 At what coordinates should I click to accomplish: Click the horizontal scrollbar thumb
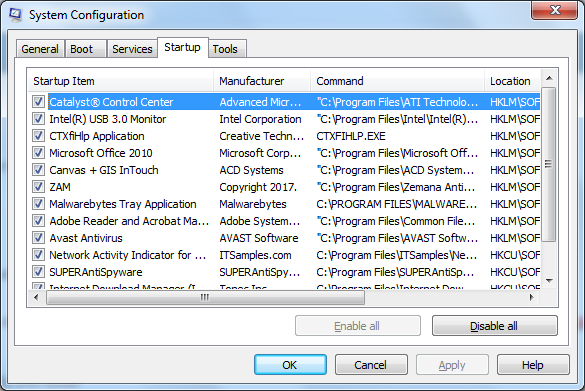coord(205,297)
